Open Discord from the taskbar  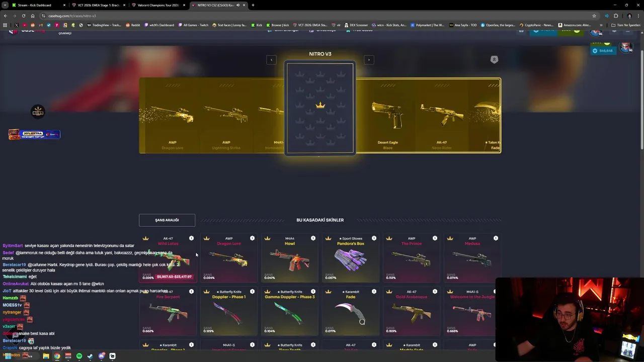tap(101, 356)
